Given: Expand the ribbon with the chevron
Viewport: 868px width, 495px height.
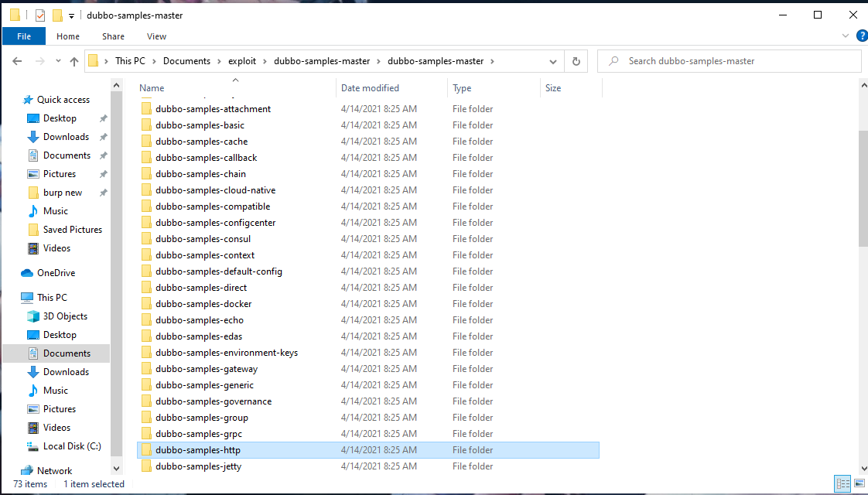Looking at the screenshot, I should click(x=846, y=36).
